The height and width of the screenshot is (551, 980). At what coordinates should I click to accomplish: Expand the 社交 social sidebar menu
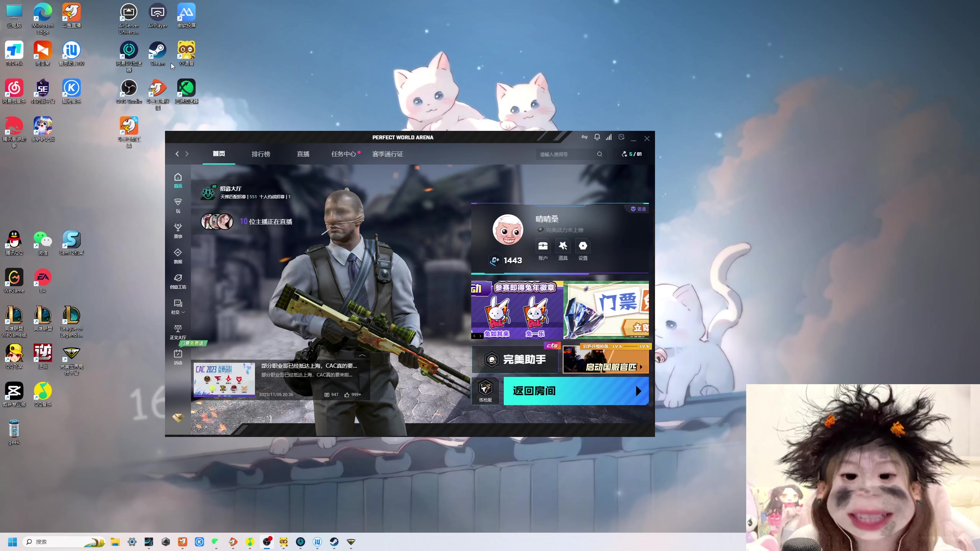point(178,307)
